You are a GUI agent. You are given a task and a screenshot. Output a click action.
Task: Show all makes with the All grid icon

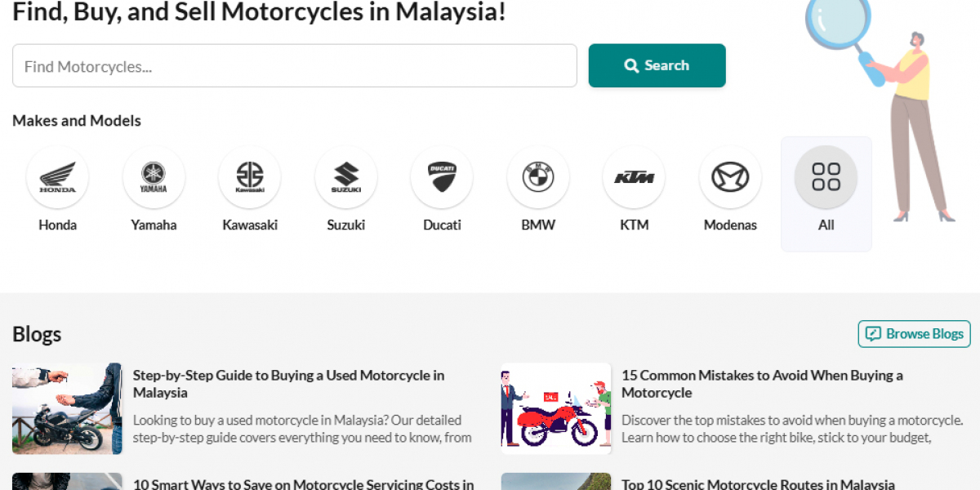click(x=826, y=177)
